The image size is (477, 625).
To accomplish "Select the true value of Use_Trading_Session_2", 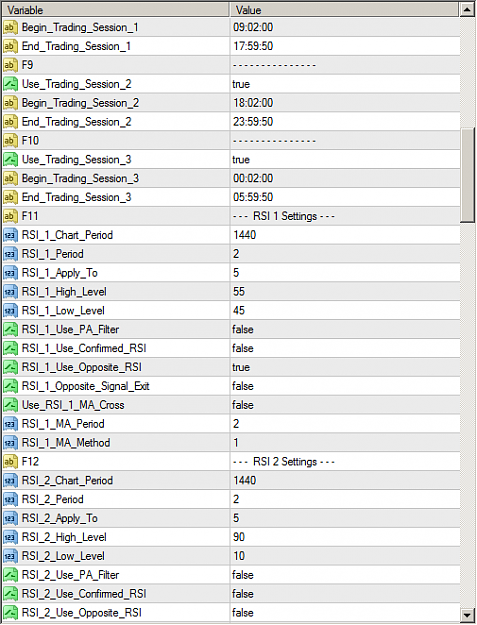I will coord(241,84).
